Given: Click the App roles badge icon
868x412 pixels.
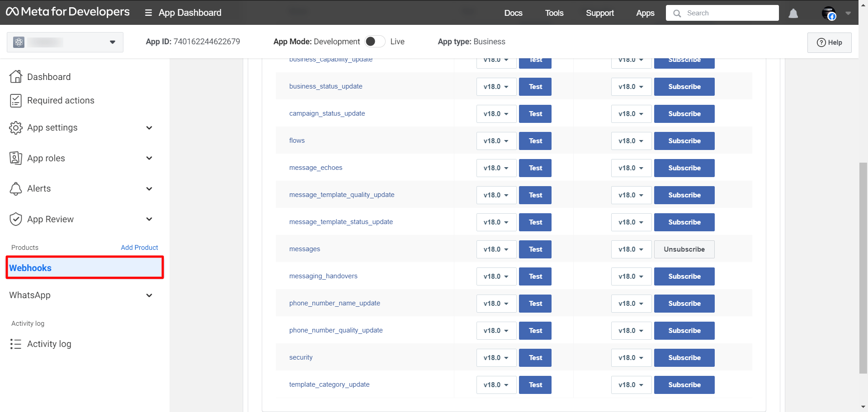Looking at the screenshot, I should 16,158.
